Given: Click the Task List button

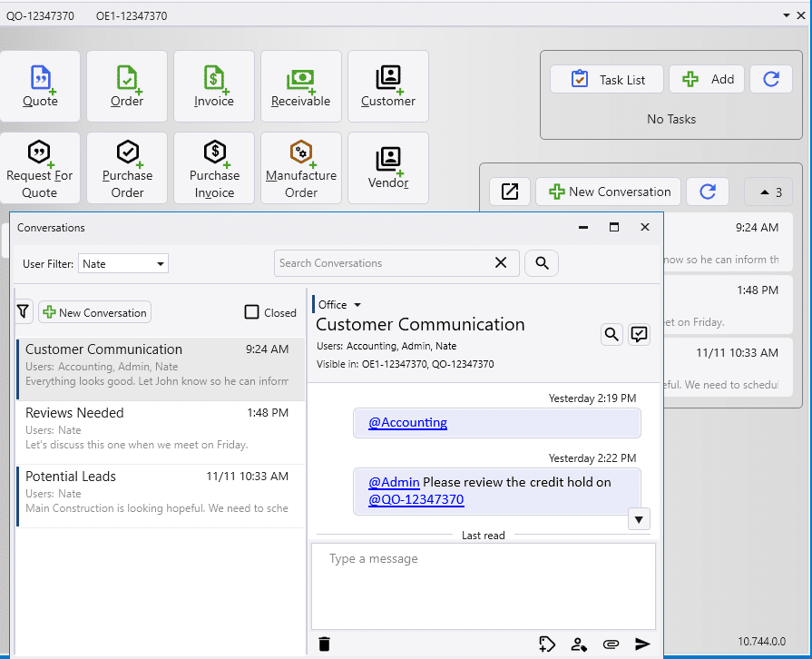Looking at the screenshot, I should coord(607,80).
